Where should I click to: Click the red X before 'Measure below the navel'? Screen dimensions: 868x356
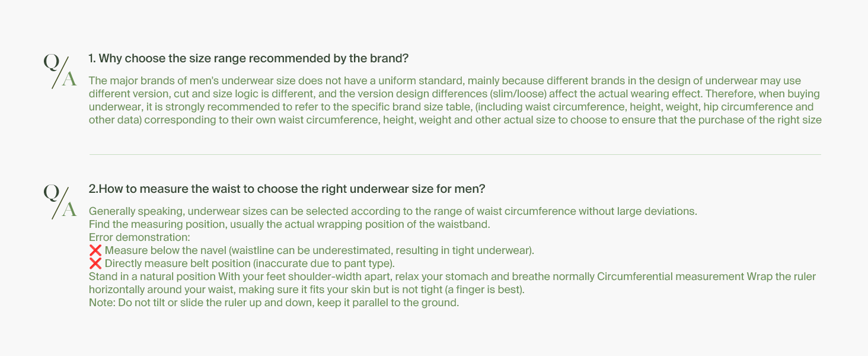(x=95, y=250)
